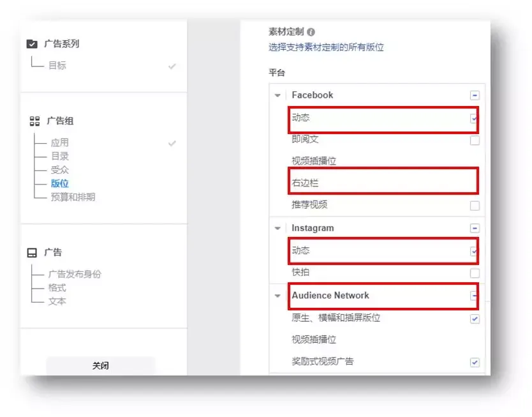This screenshot has width=532, height=417.
Task: Go to the 目标 step
Action: 57,65
